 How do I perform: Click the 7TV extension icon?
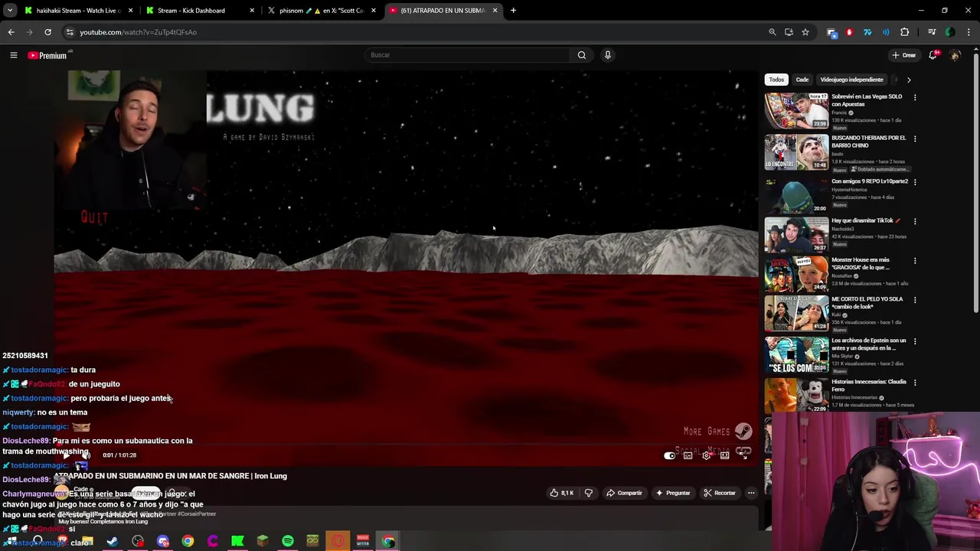point(867,32)
